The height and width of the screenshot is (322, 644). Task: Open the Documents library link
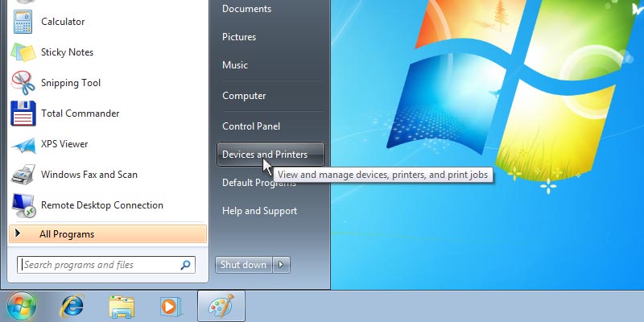[246, 9]
